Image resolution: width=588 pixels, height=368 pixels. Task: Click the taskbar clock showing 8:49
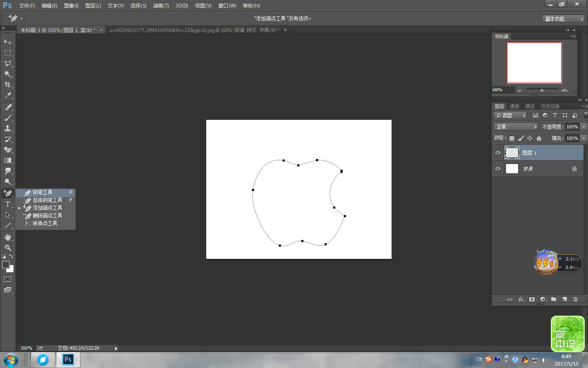[566, 357]
